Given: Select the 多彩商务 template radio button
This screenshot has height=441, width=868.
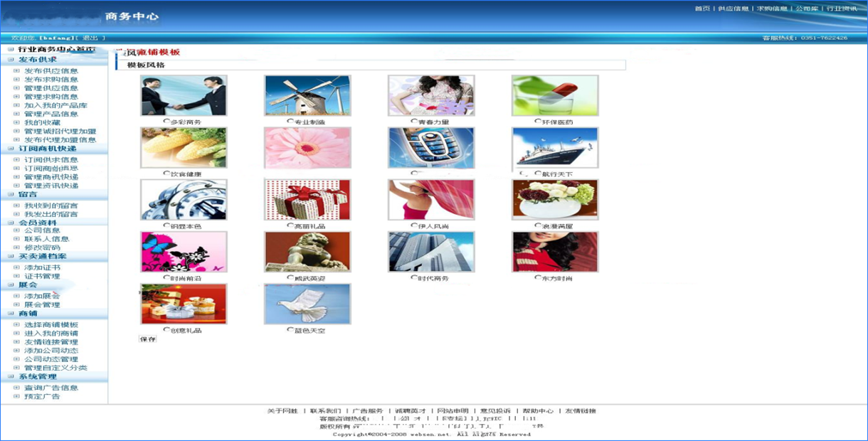Looking at the screenshot, I should 166,122.
